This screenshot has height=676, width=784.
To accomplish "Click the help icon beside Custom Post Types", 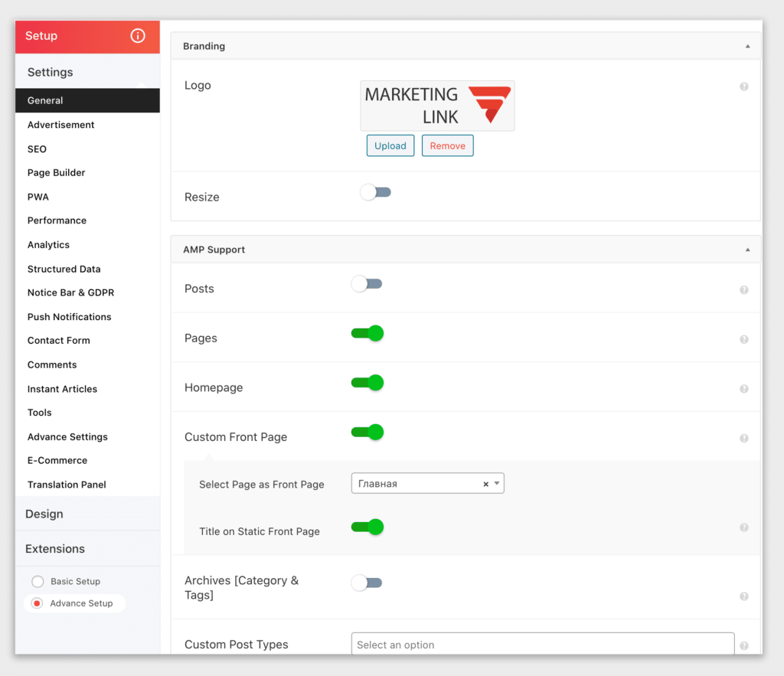I will pyautogui.click(x=743, y=645).
